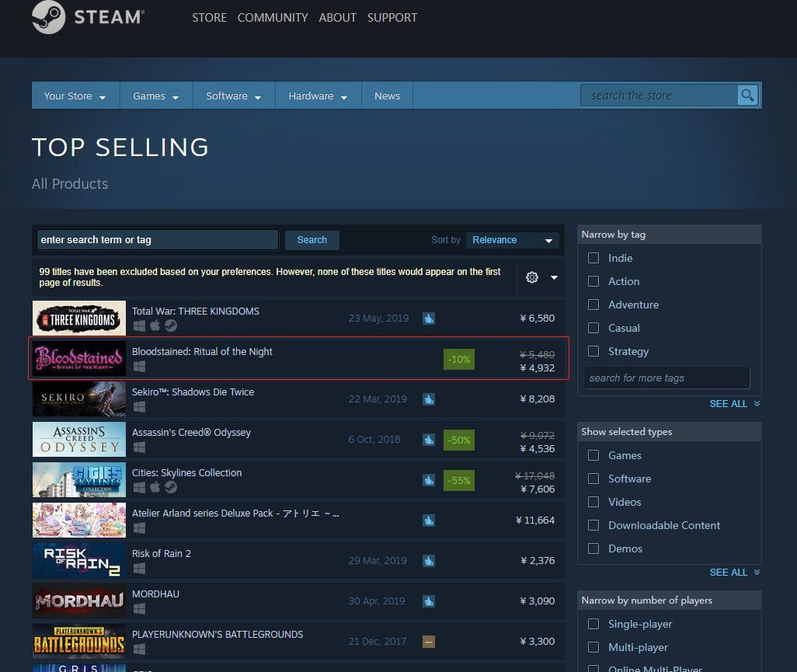Check the Software type checkbox
The width and height of the screenshot is (797, 672).
coord(593,479)
